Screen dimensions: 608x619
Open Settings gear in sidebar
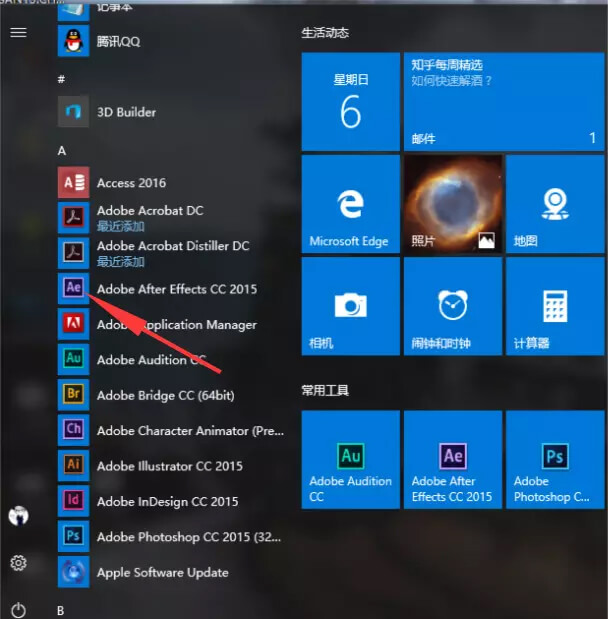pyautogui.click(x=18, y=563)
